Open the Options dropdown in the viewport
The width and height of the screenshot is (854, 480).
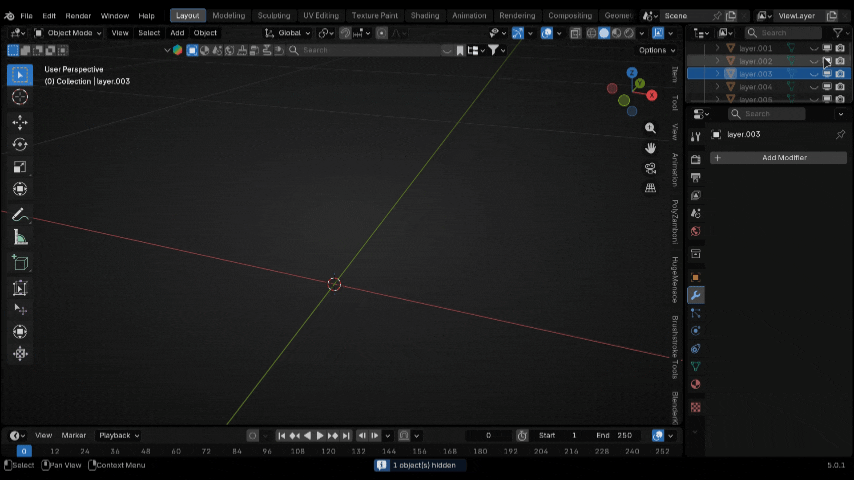click(657, 50)
